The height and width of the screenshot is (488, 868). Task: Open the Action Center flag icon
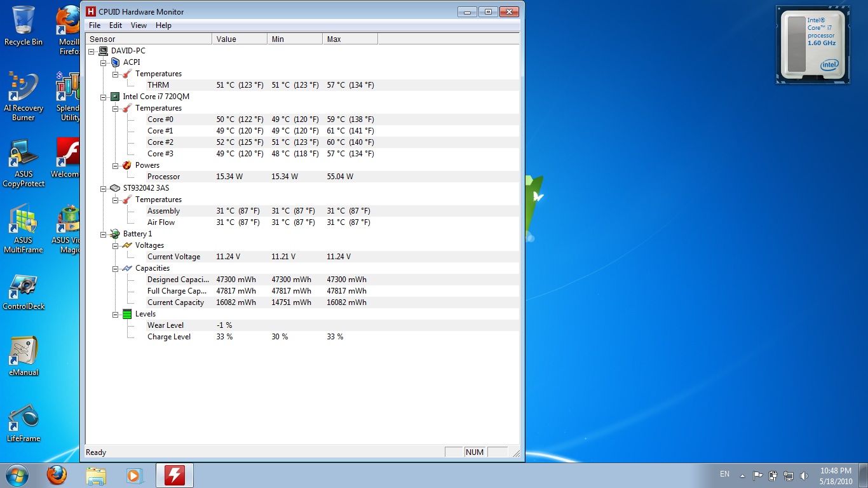pyautogui.click(x=757, y=475)
